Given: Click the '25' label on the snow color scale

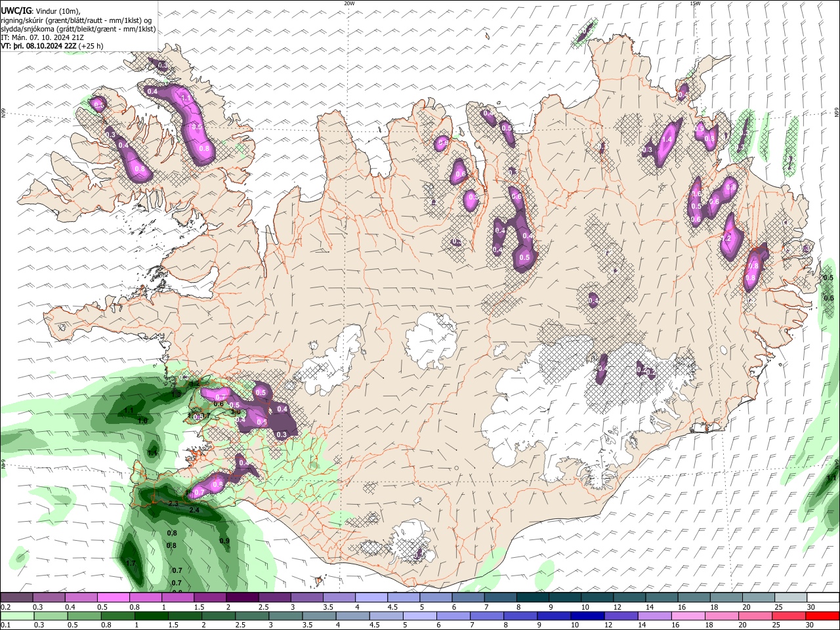Looking at the screenshot, I should pyautogui.click(x=778, y=607).
